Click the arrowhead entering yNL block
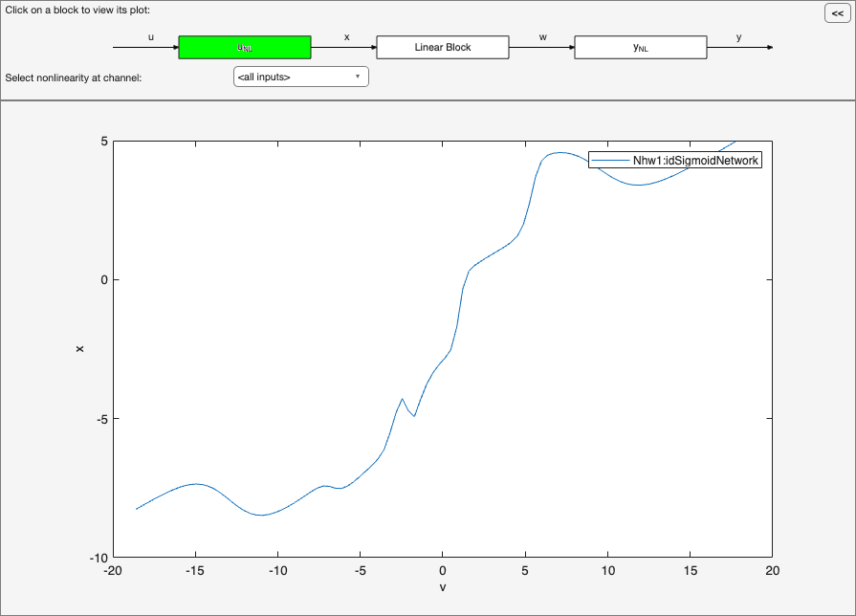 pyautogui.click(x=572, y=48)
